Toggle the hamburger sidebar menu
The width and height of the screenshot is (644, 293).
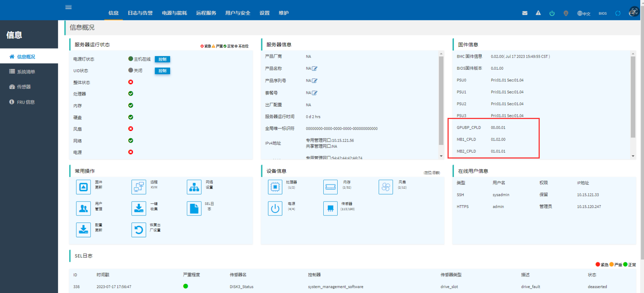tap(69, 7)
